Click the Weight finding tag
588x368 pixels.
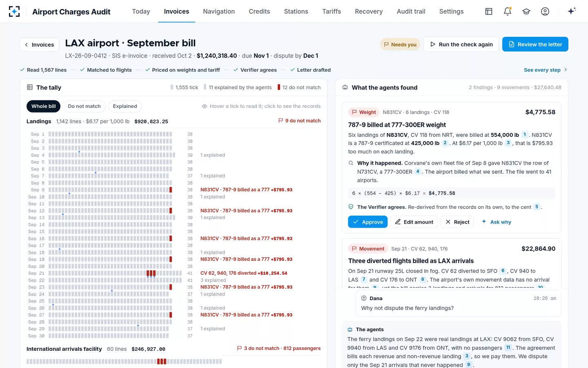[363, 112]
